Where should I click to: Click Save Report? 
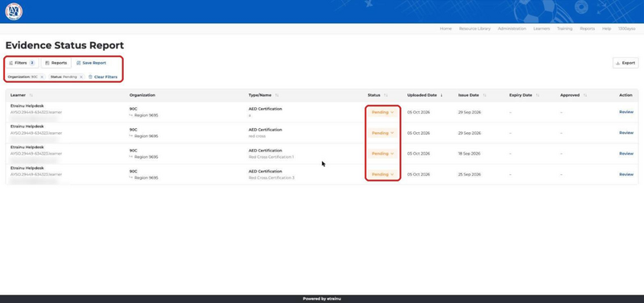tap(91, 63)
